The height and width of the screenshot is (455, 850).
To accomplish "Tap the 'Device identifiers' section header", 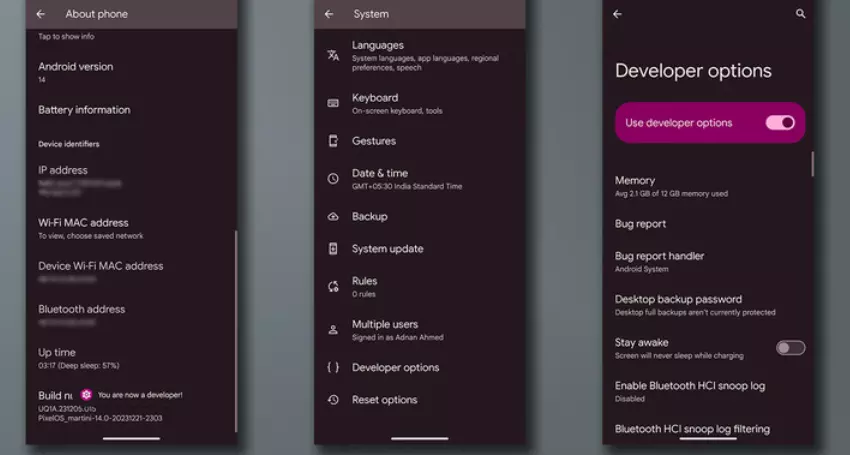I will (69, 144).
